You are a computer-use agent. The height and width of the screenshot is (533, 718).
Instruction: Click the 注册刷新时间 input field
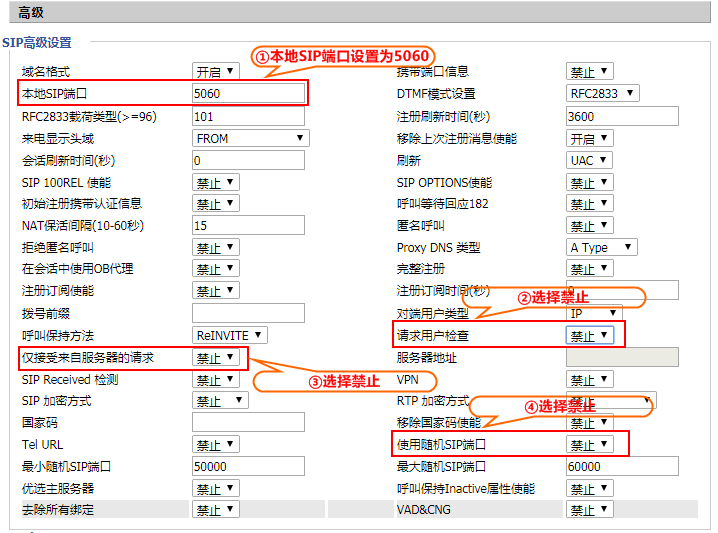pyautogui.click(x=621, y=116)
